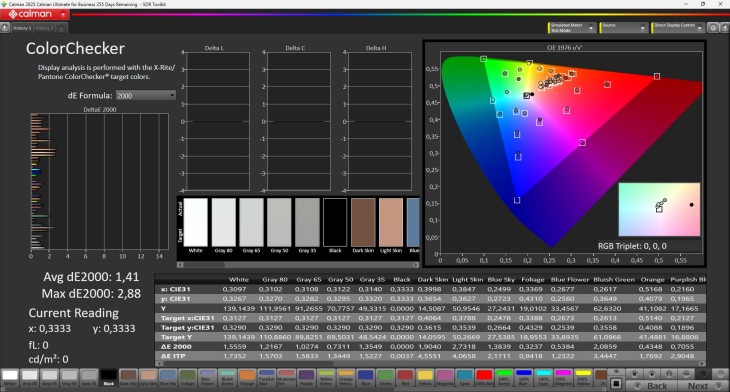The height and width of the screenshot is (392, 730).
Task: Click the settings gear icon at top right
Action: point(713,28)
